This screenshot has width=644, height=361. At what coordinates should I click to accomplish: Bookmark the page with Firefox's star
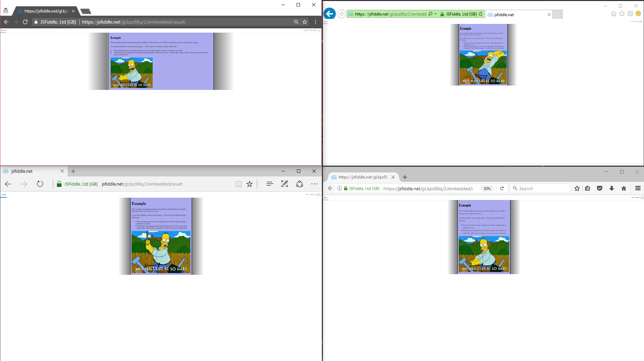point(577,188)
